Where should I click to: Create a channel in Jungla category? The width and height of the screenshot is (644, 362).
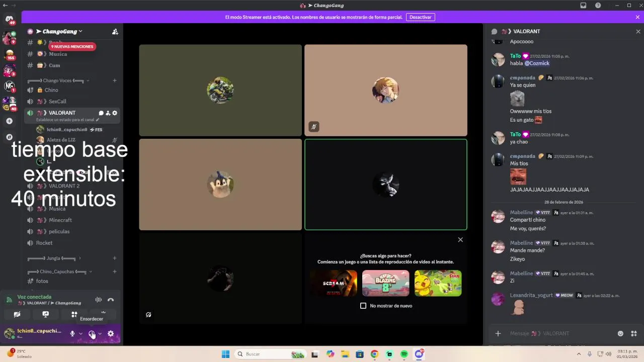(x=115, y=258)
